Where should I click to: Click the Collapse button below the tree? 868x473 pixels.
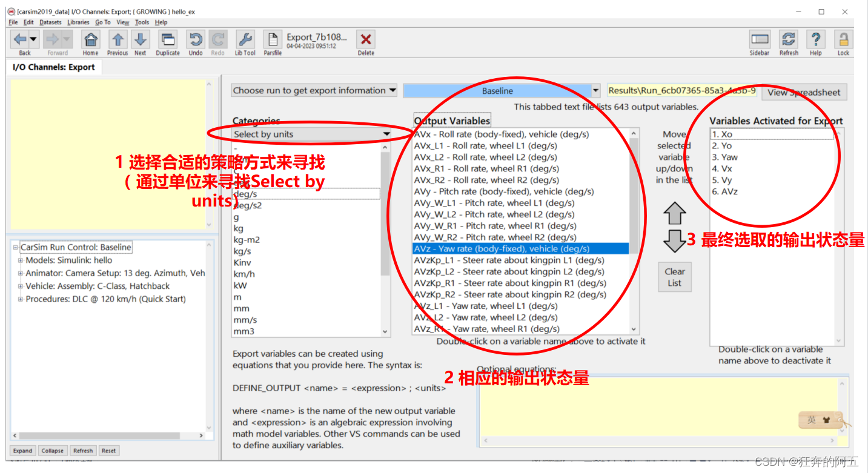pos(52,451)
